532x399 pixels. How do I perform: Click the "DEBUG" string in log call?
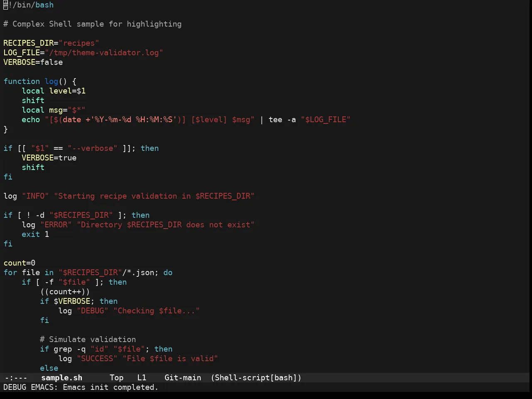click(x=92, y=311)
